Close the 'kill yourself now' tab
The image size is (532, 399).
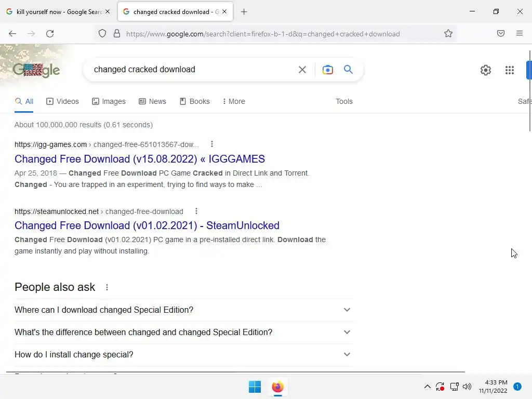coord(108,11)
